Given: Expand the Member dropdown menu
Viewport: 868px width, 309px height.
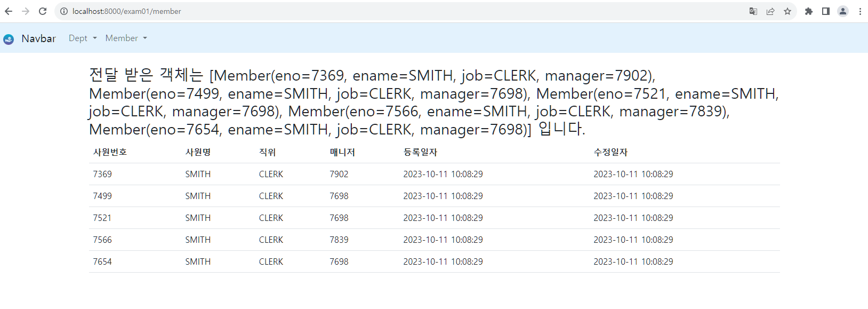Looking at the screenshot, I should (126, 38).
